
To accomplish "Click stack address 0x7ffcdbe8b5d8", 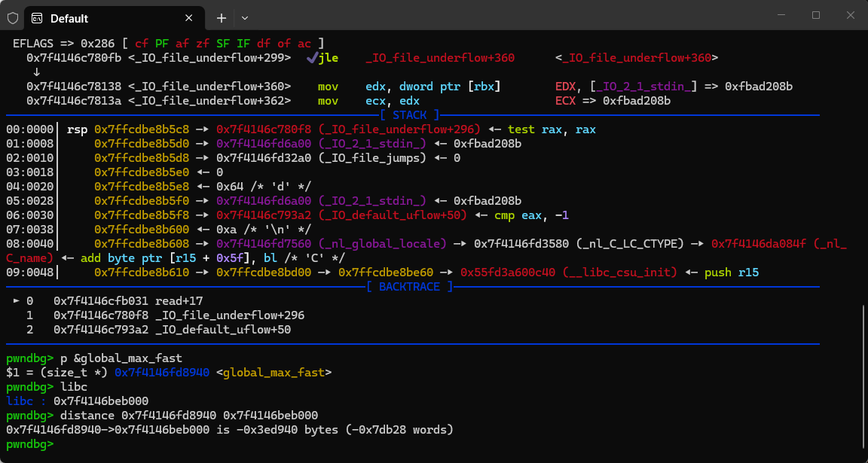I will [x=142, y=158].
